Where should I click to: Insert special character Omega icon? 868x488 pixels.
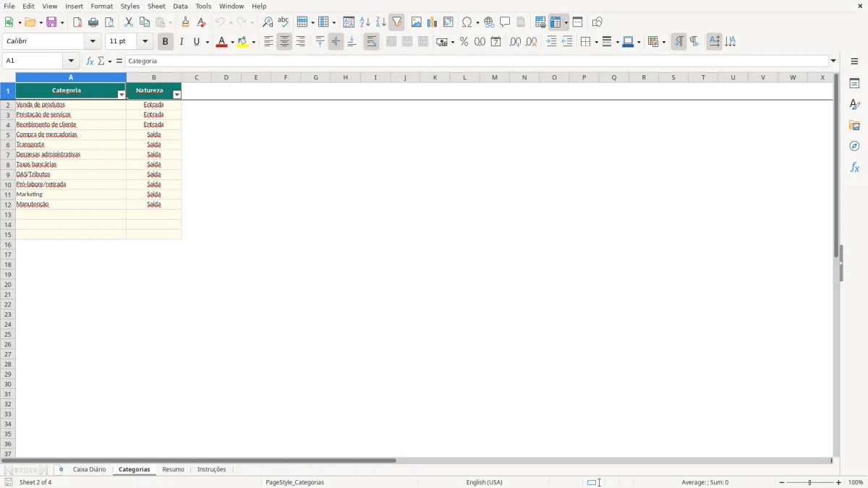coord(467,22)
